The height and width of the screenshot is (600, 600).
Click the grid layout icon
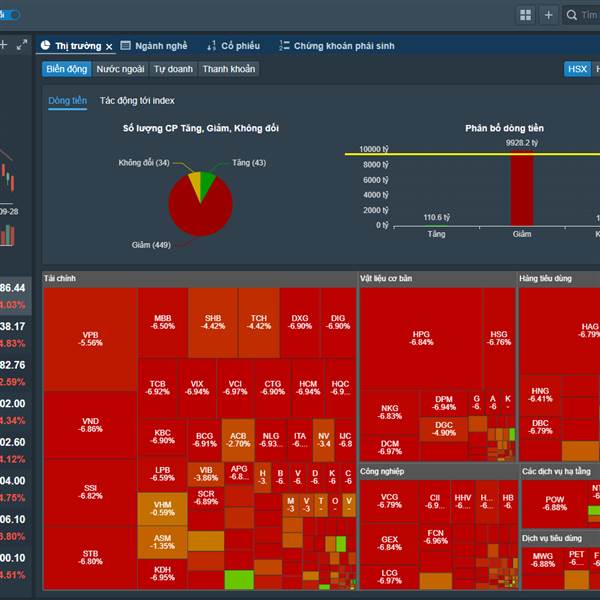[x=525, y=15]
